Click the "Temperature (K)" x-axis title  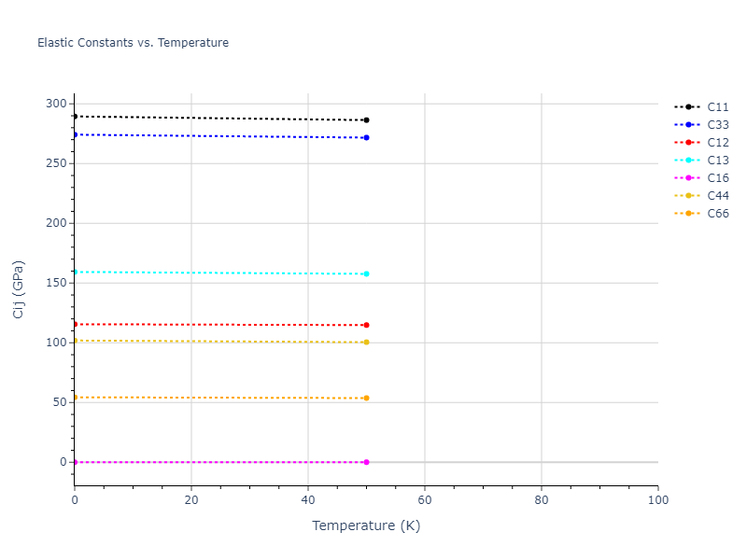(366, 526)
